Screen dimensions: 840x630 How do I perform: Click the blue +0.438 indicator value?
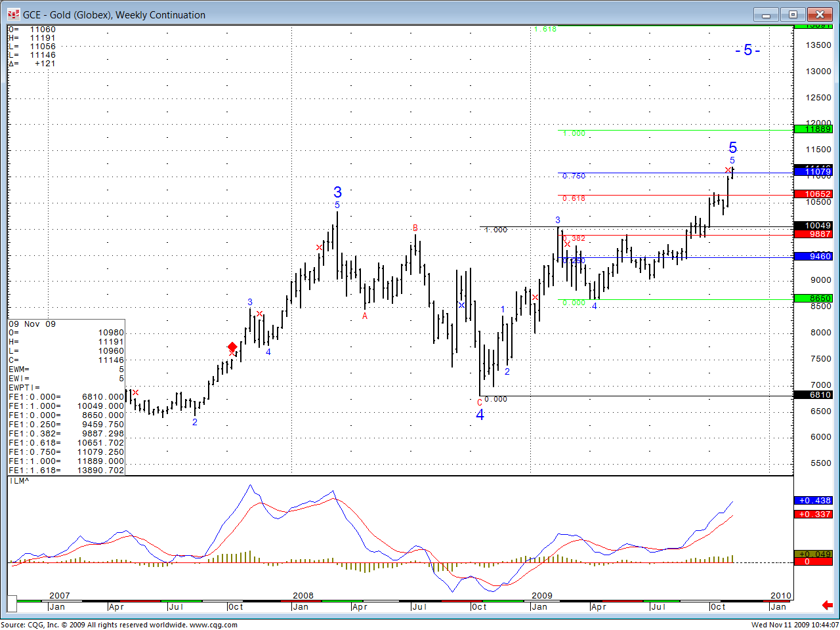point(813,501)
